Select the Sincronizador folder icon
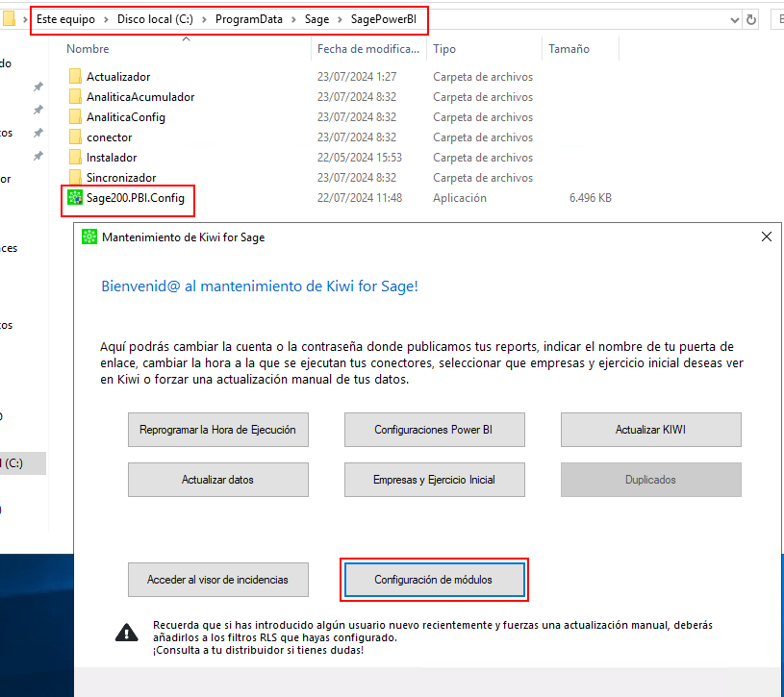Viewport: 784px width, 697px height. tap(75, 177)
